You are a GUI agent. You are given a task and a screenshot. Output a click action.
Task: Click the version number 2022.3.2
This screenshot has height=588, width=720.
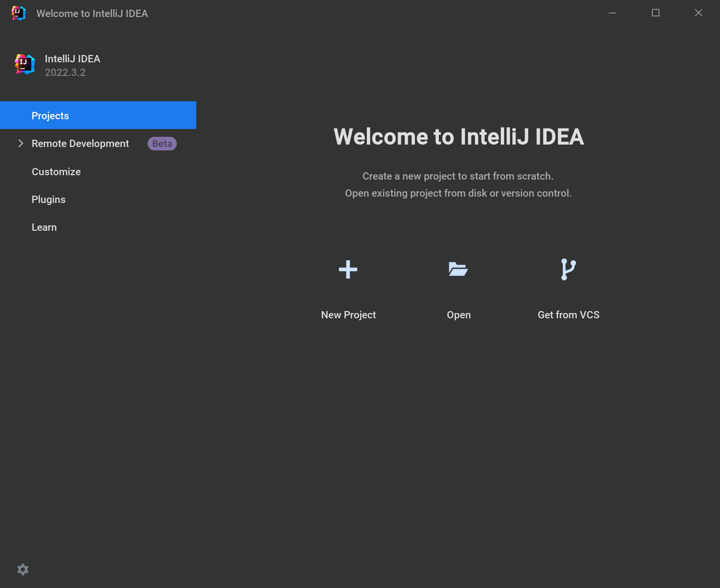tap(65, 73)
